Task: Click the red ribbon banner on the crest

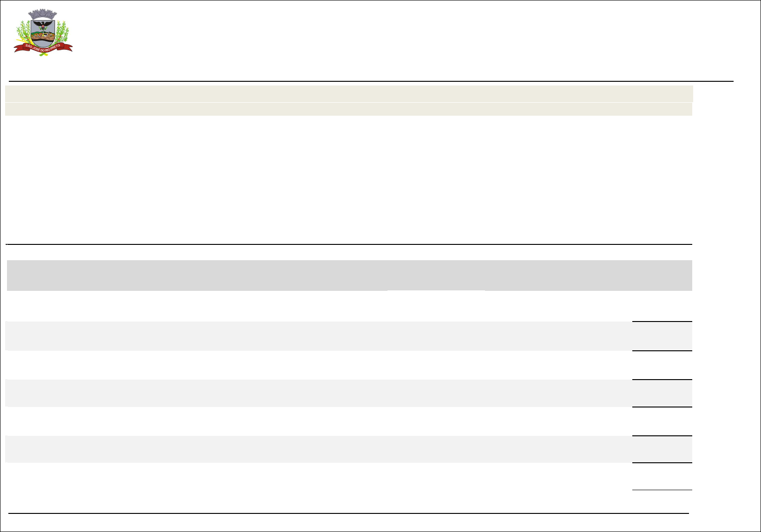Action: 43,46
